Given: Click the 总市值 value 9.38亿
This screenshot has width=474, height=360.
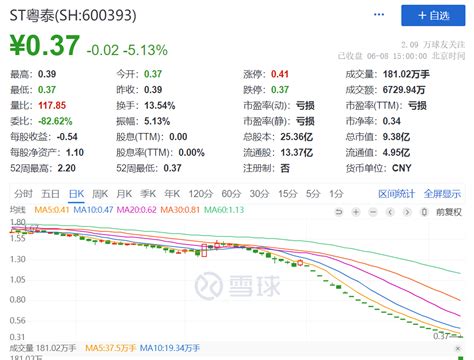Looking at the screenshot, I should coord(396,137).
